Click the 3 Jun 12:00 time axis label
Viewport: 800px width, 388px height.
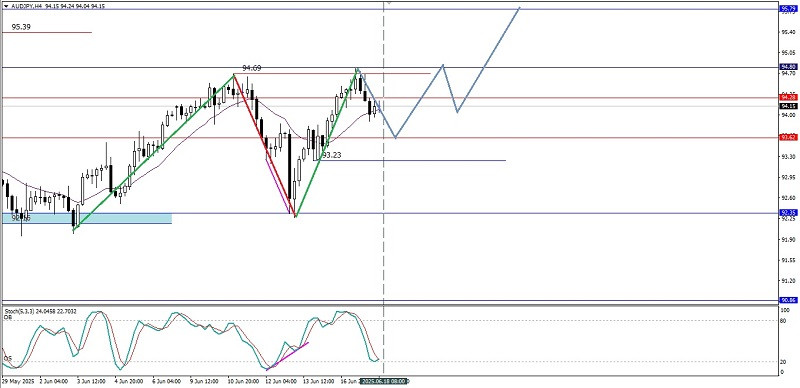[x=92, y=381]
